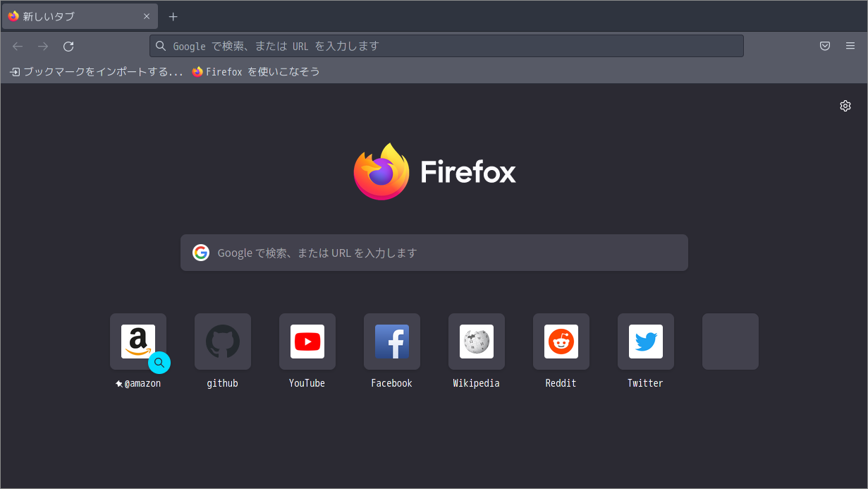Screen dimensions: 868x489
Task: Click ブックマークをインポートする bookmark item
Action: pyautogui.click(x=97, y=72)
